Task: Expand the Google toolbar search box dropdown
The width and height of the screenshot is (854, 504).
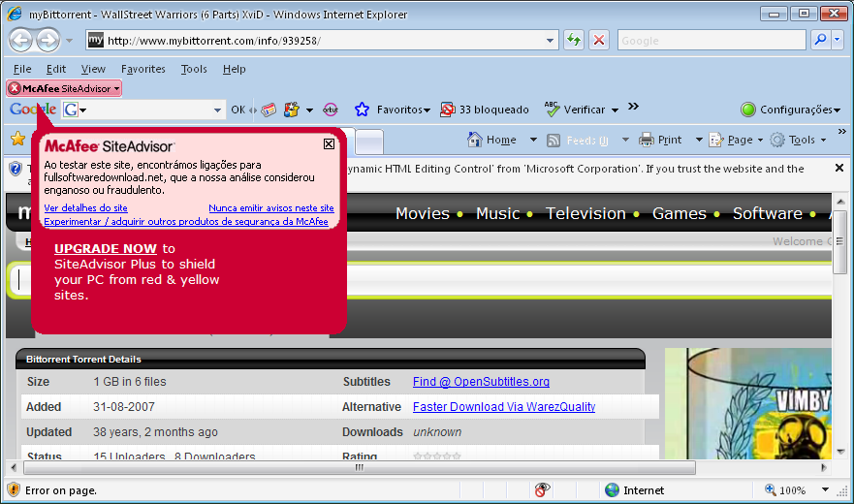Action: point(217,110)
